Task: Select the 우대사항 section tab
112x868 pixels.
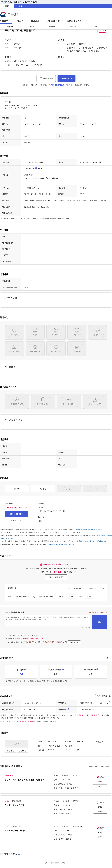Action: (52, 27)
